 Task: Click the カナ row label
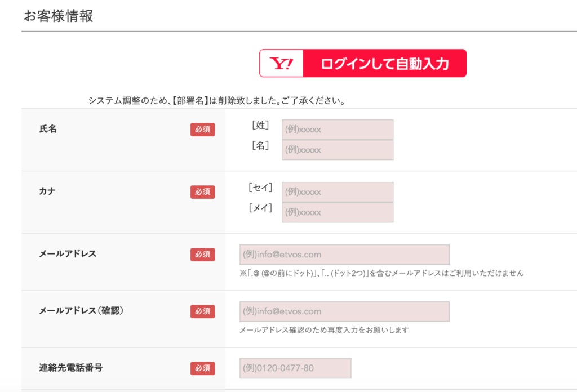(47, 191)
